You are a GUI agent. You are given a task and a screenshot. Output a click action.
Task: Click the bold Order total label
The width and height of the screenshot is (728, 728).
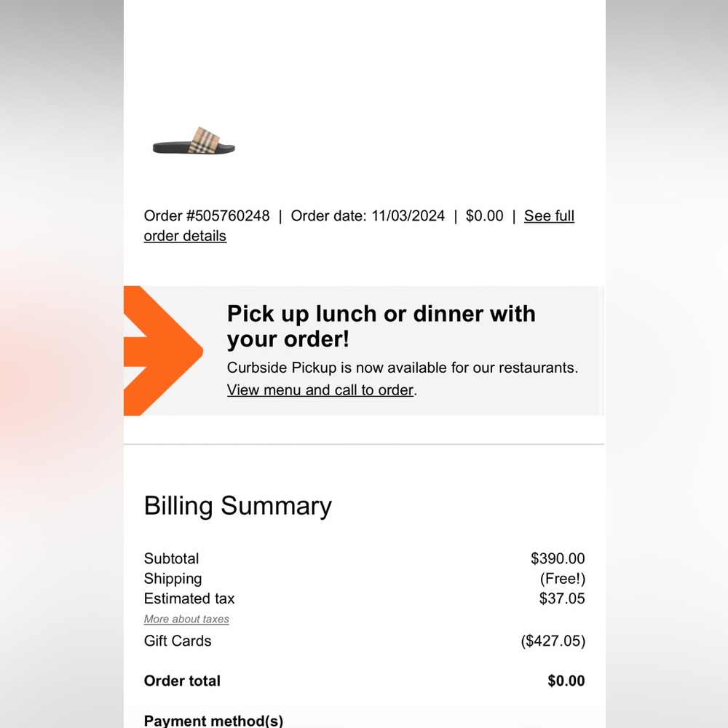tap(182, 681)
